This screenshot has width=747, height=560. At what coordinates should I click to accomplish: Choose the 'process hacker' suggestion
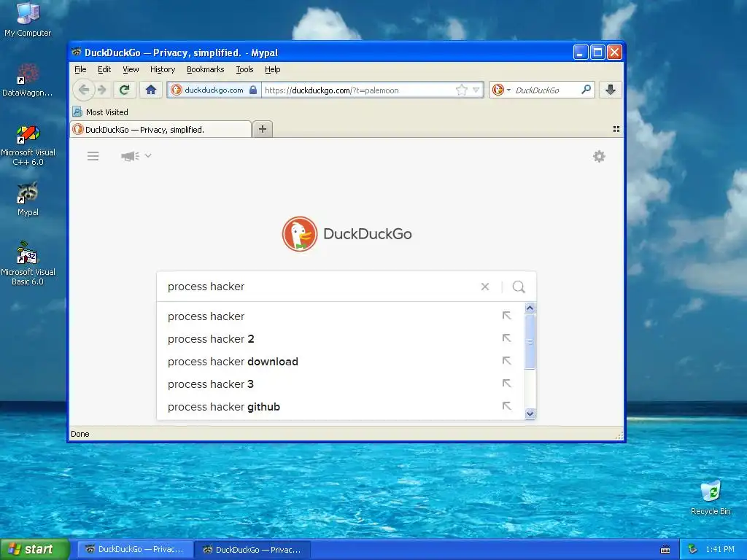(x=340, y=316)
